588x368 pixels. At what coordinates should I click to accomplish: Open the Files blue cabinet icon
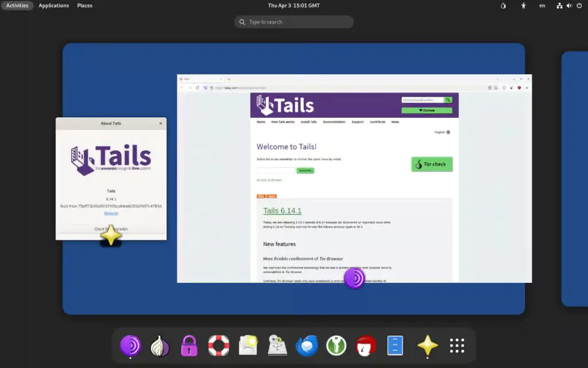[x=395, y=346]
